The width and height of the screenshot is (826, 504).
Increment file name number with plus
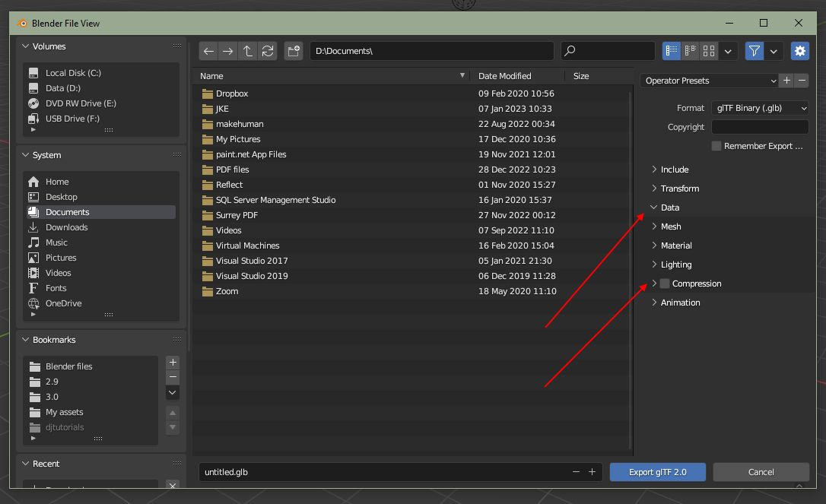pos(592,472)
